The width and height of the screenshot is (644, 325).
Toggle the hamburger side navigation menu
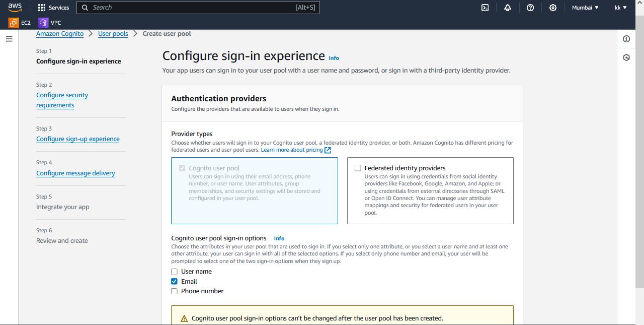pos(9,39)
